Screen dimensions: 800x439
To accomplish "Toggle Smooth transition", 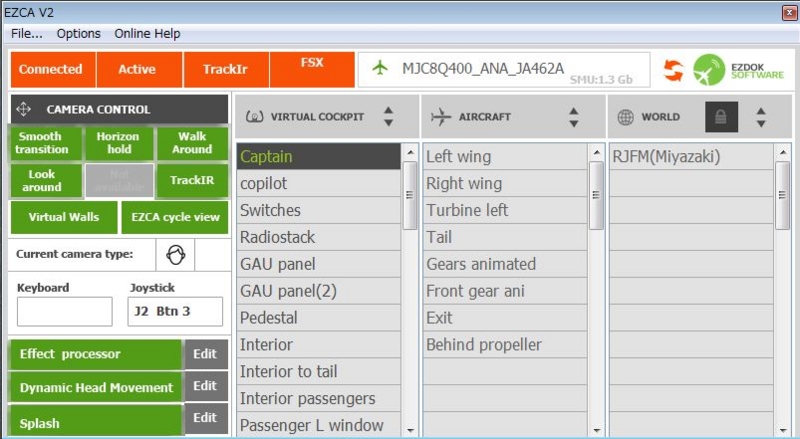I will (45, 143).
